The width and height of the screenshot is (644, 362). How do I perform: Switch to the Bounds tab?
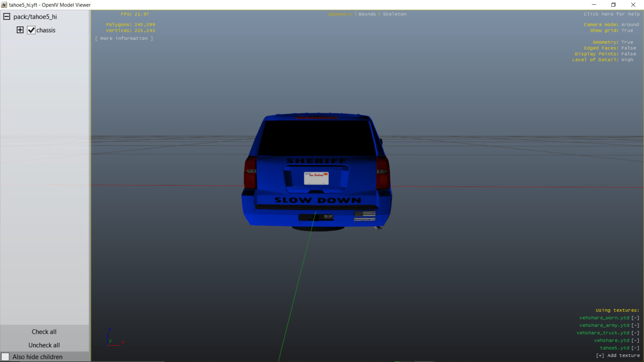(367, 14)
